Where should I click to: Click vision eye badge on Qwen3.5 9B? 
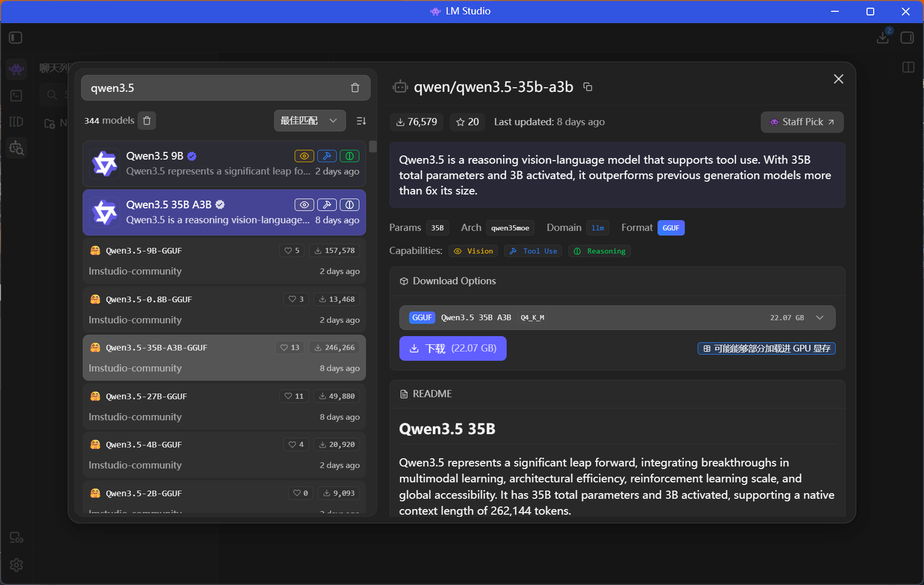[304, 156]
